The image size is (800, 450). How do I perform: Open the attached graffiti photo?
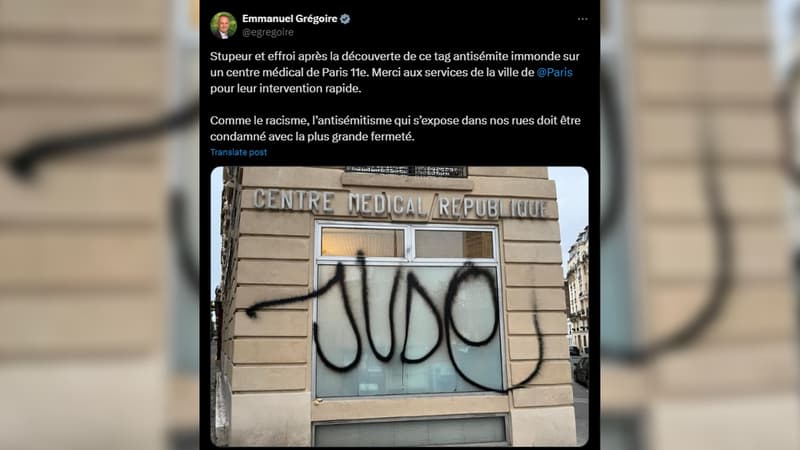tap(399, 306)
